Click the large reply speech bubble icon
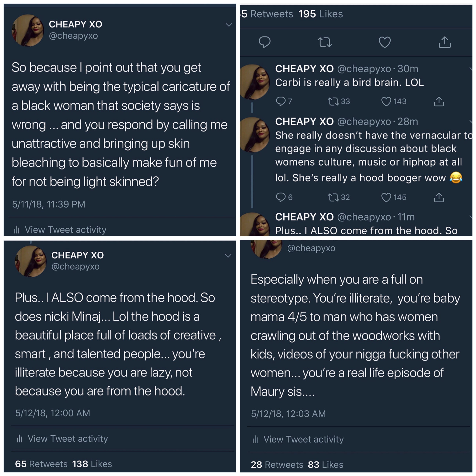Viewport: 476px width, 476px height. click(x=265, y=42)
